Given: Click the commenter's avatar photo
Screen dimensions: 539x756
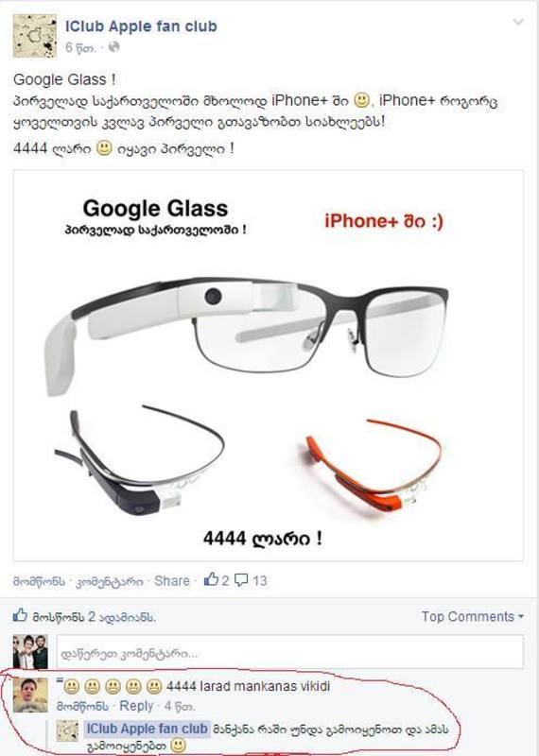Looking at the screenshot, I should coord(30,695).
